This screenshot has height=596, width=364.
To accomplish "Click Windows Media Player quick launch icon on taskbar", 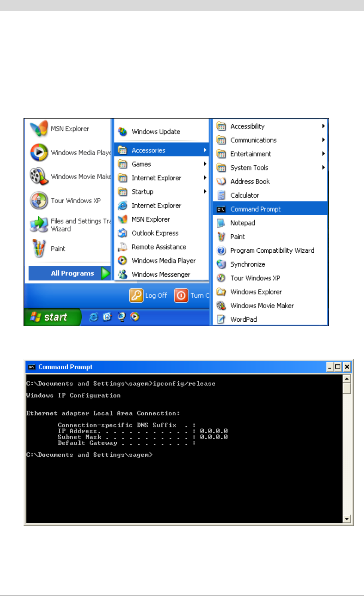I will tap(135, 317).
